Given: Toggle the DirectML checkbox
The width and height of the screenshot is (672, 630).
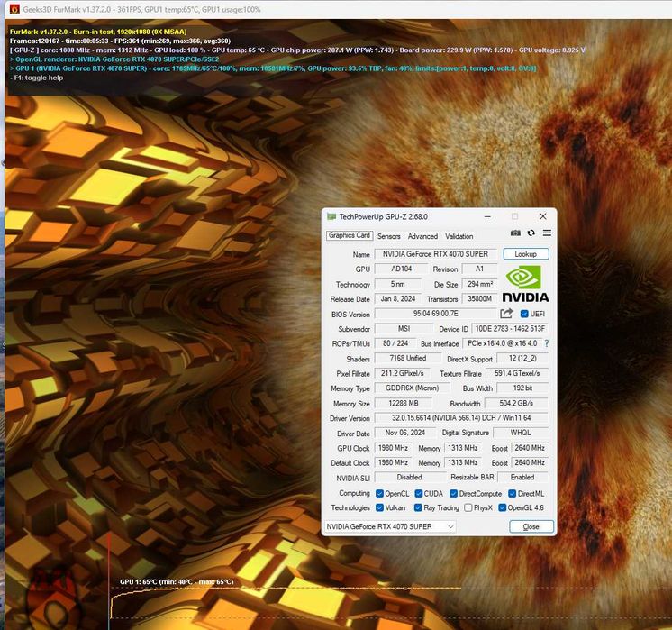Looking at the screenshot, I should click(x=512, y=494).
